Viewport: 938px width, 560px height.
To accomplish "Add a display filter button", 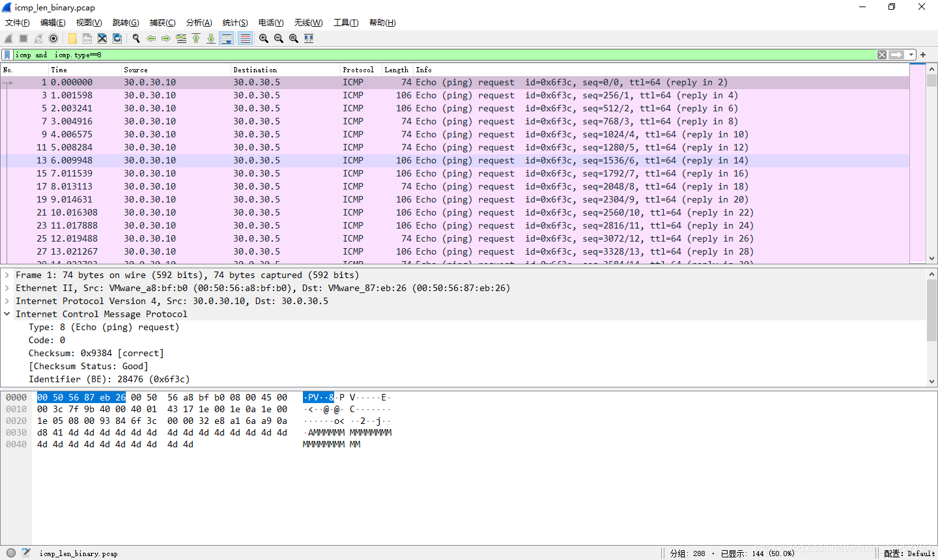I will [x=923, y=55].
